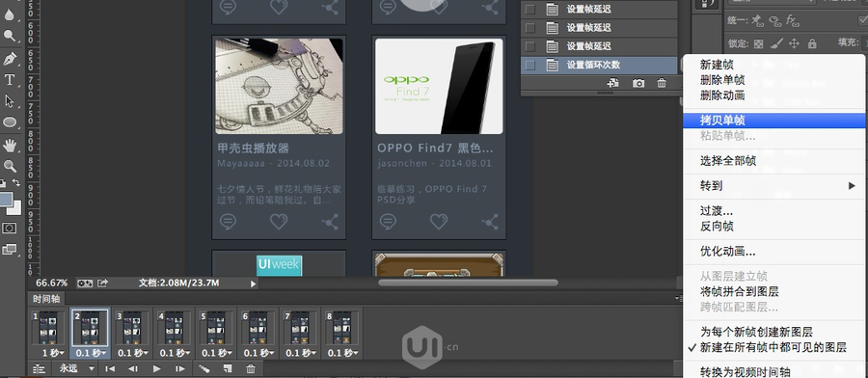
Task: Click the unify layer style fx icon
Action: pyautogui.click(x=793, y=21)
